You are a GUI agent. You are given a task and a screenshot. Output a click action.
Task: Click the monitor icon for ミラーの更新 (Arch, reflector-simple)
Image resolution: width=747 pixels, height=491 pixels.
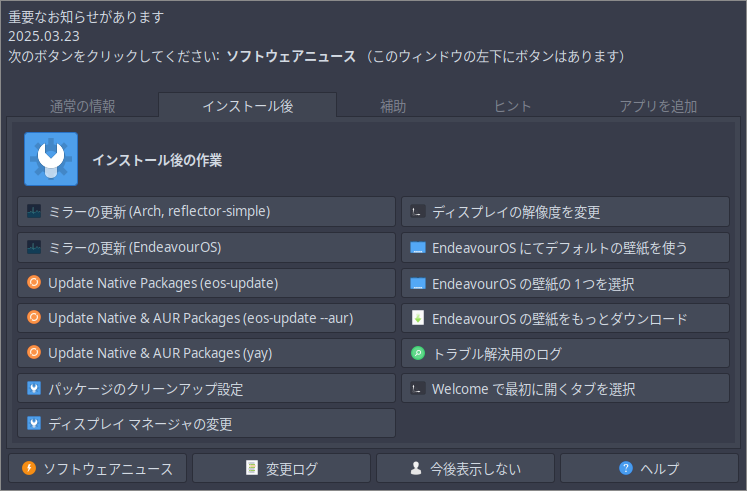tap(34, 211)
